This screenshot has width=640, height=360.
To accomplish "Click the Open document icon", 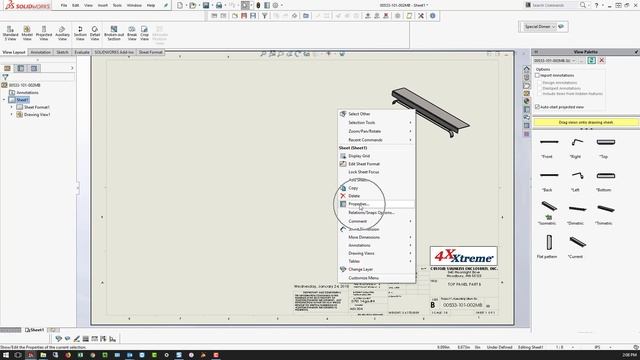I will click(193, 5).
